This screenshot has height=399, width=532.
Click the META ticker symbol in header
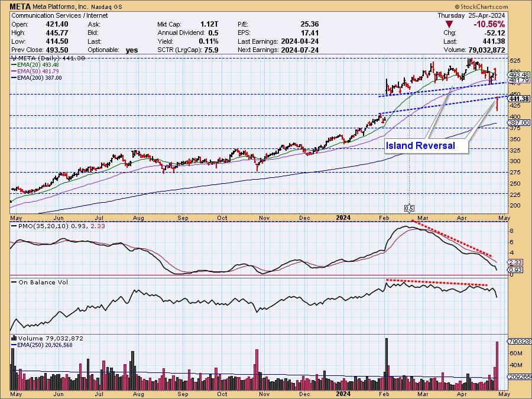click(x=20, y=7)
